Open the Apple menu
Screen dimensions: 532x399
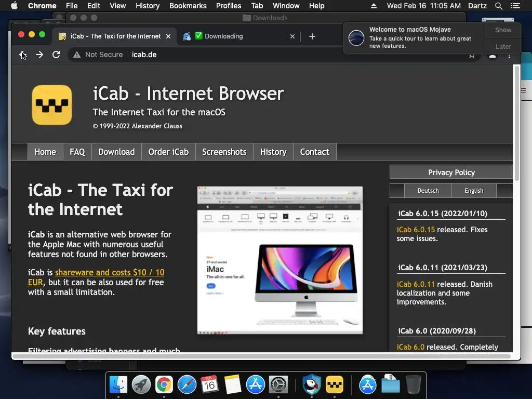point(14,6)
